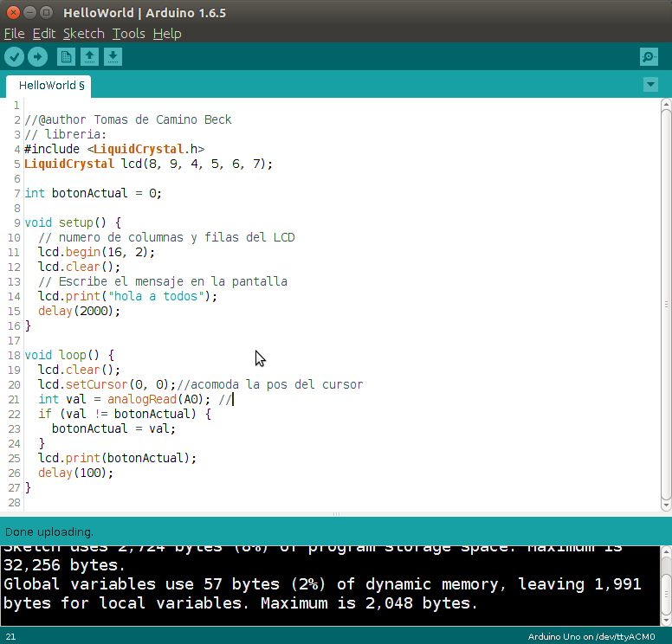The image size is (672, 644).
Task: Click the console scrollbar up arrow
Action: pyautogui.click(x=666, y=551)
